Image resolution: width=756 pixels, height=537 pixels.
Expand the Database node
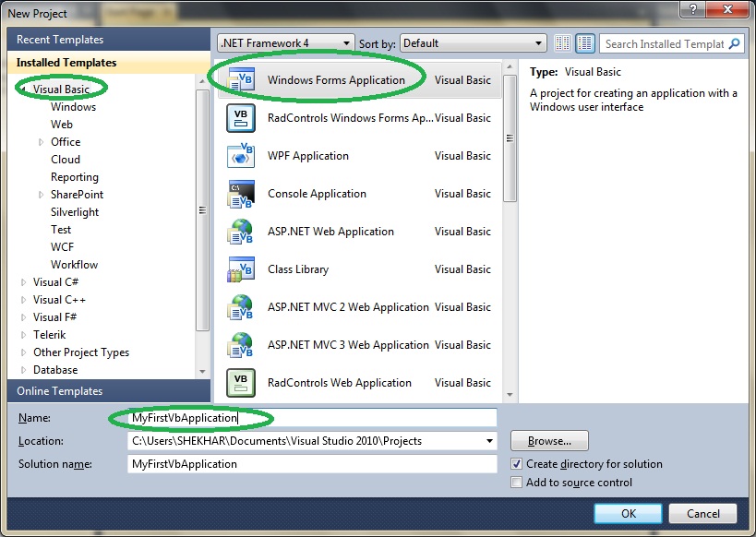point(23,370)
